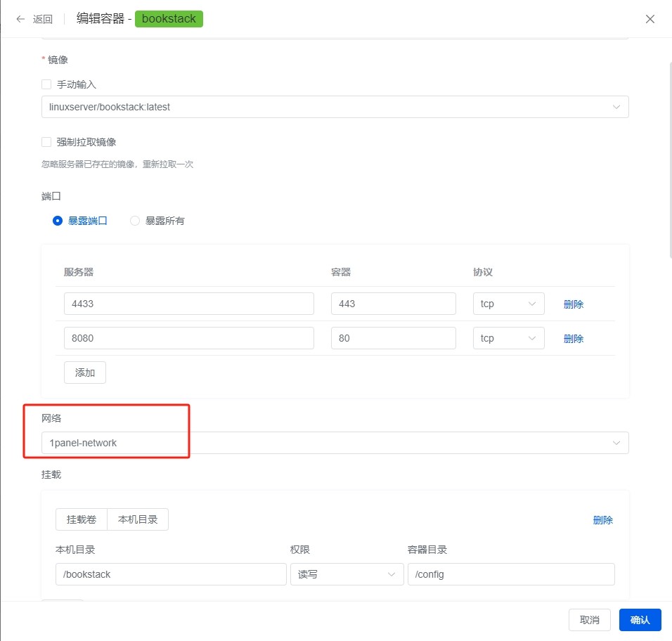This screenshot has width=672, height=641.
Task: Expand the 1panel-network network dropdown
Action: coord(335,443)
